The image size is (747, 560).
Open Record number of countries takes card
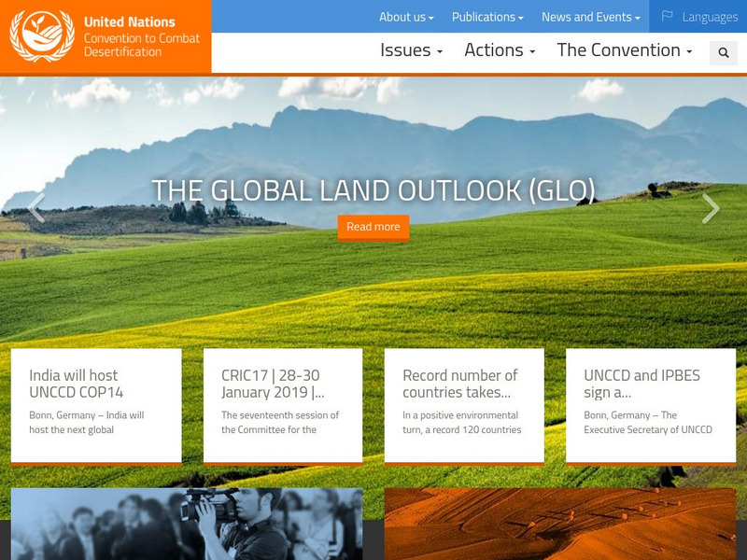[464, 406]
